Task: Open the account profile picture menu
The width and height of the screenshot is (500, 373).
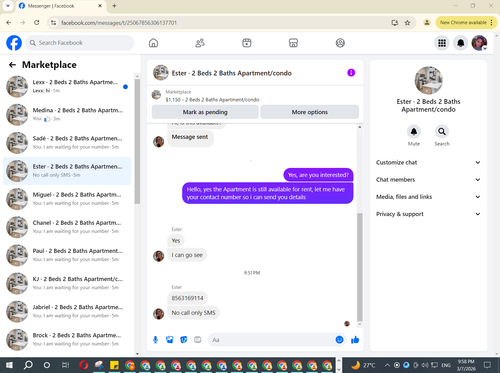Action: click(479, 43)
